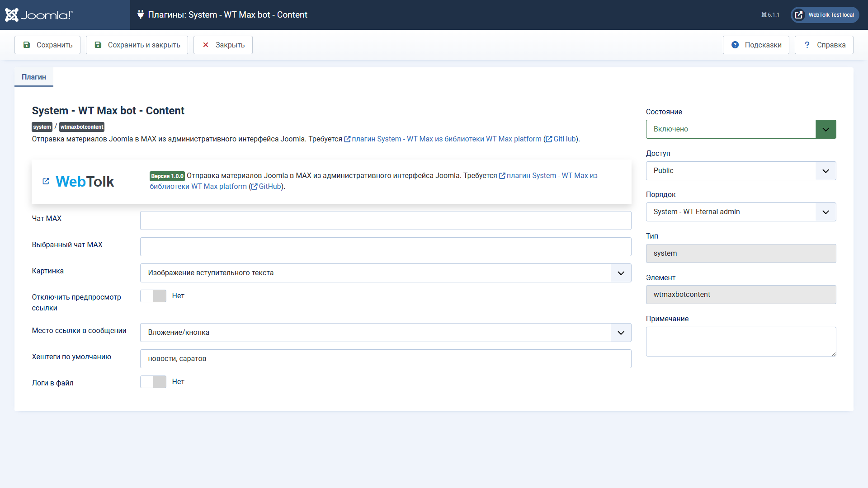Click the Примечание note textarea
868x488 pixels.
741,342
